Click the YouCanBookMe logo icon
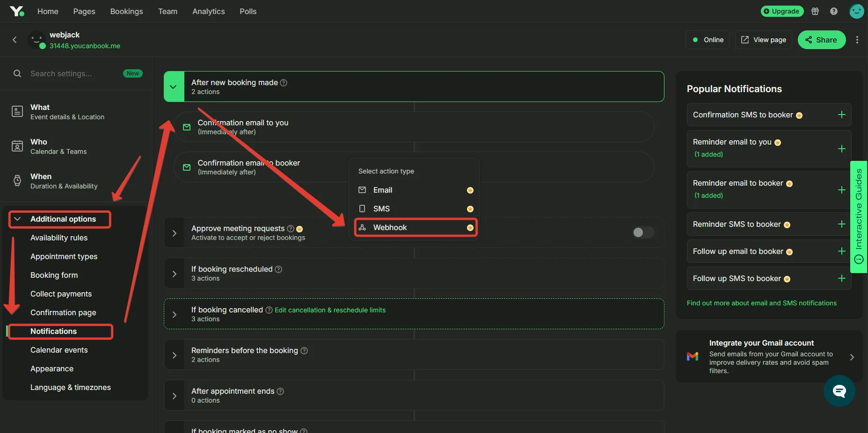 tap(17, 11)
